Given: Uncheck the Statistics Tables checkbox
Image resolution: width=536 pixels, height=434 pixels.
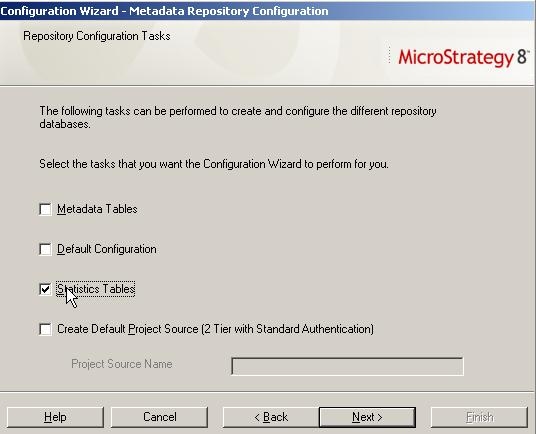Looking at the screenshot, I should click(45, 289).
